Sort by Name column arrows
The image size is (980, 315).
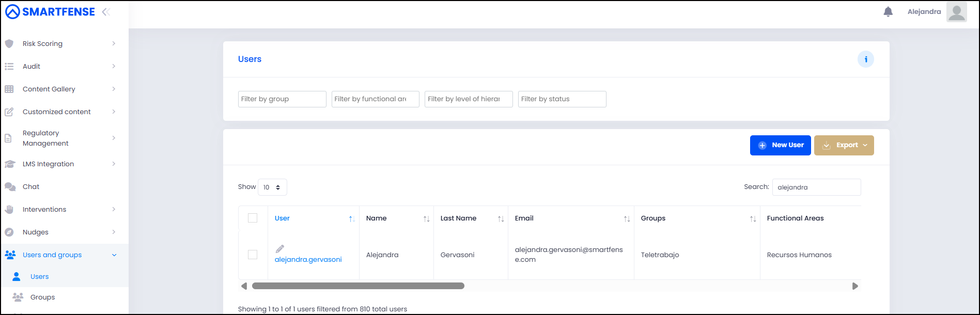(x=426, y=219)
